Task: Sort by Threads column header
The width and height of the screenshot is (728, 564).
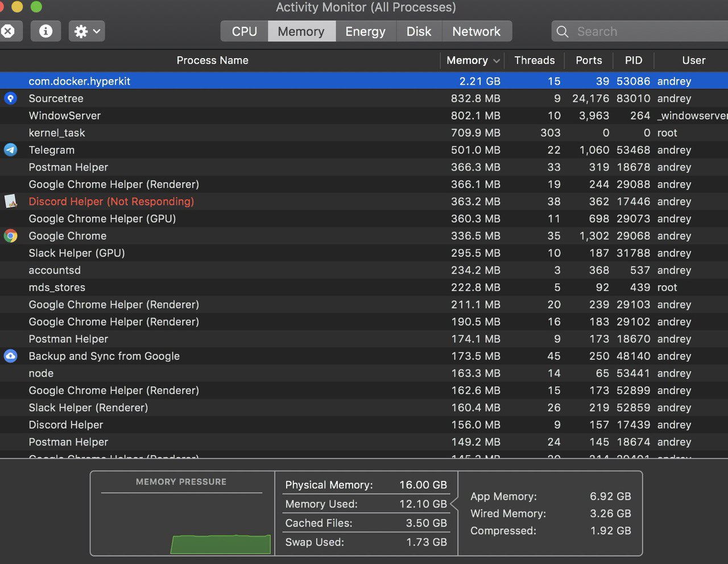Action: [x=534, y=60]
